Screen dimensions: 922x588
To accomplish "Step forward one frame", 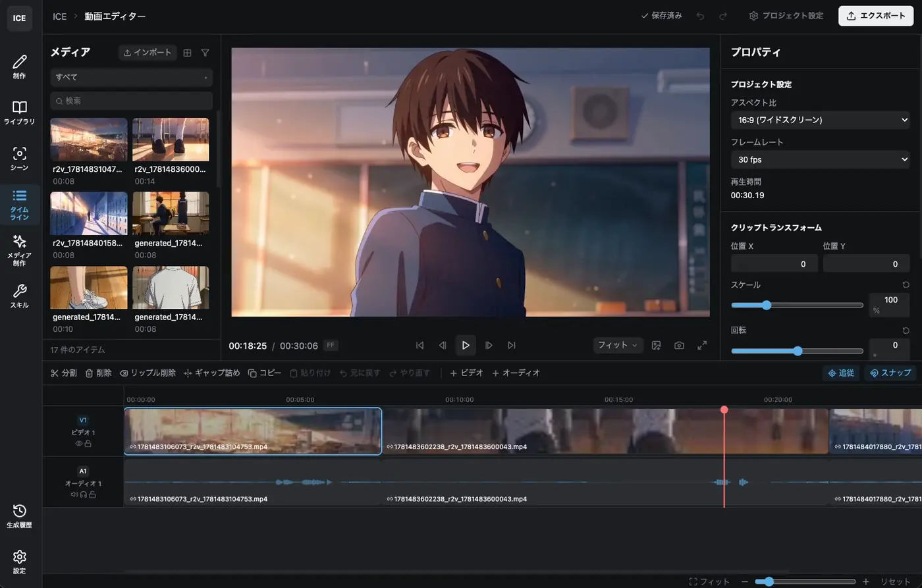I will [489, 345].
